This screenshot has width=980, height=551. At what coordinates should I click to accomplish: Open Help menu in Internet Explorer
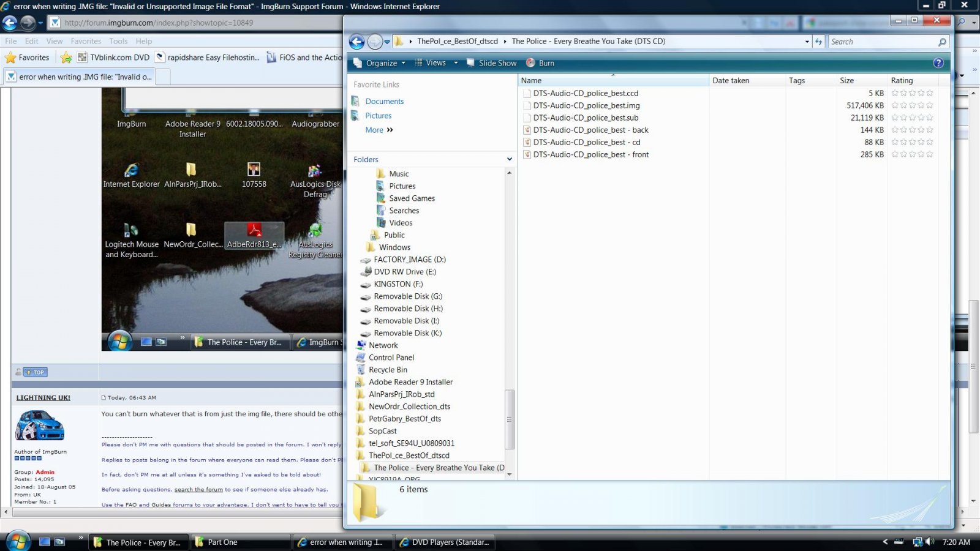click(x=144, y=41)
